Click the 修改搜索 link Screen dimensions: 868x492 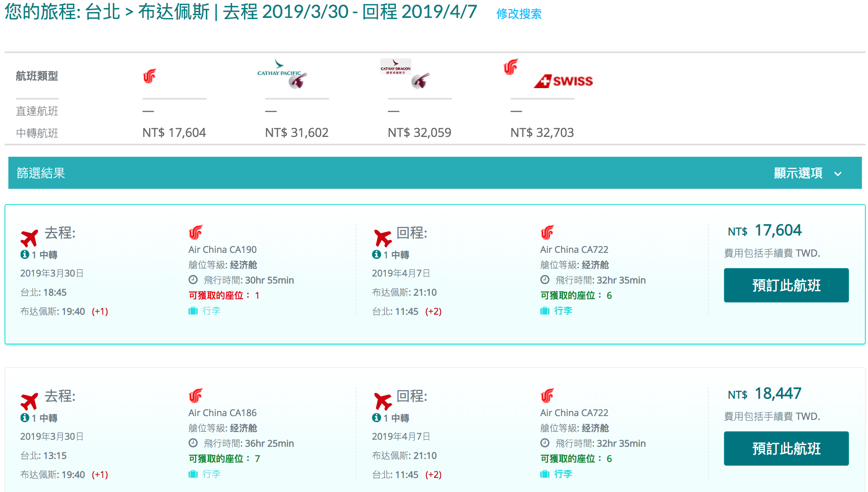coord(519,14)
